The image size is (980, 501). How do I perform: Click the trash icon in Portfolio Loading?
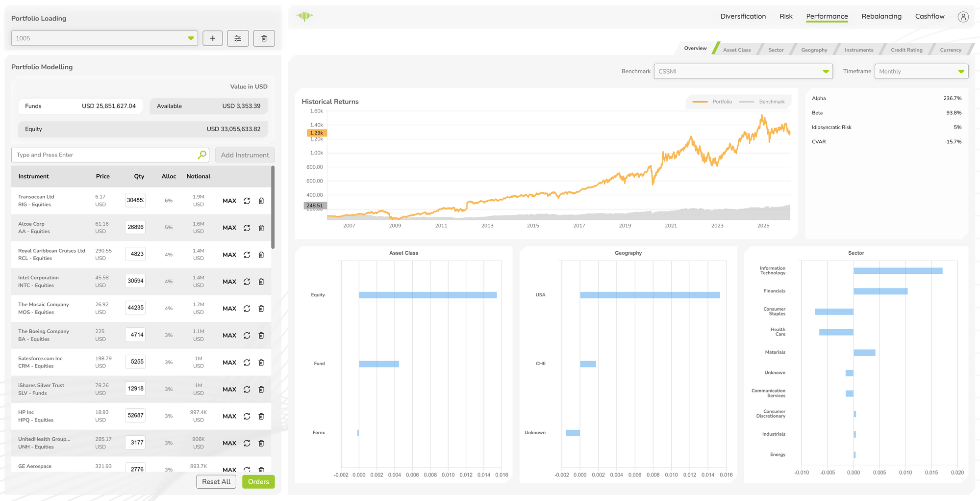[x=264, y=38]
